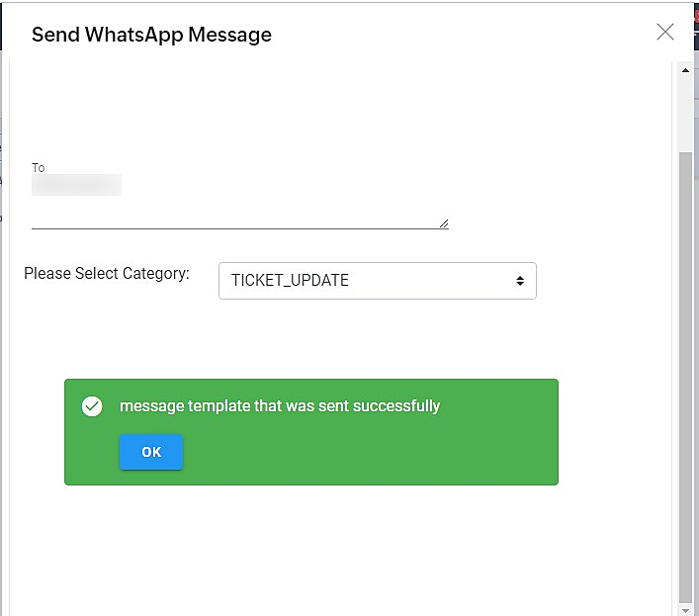Click the 'Please Select Category:' label

(107, 273)
